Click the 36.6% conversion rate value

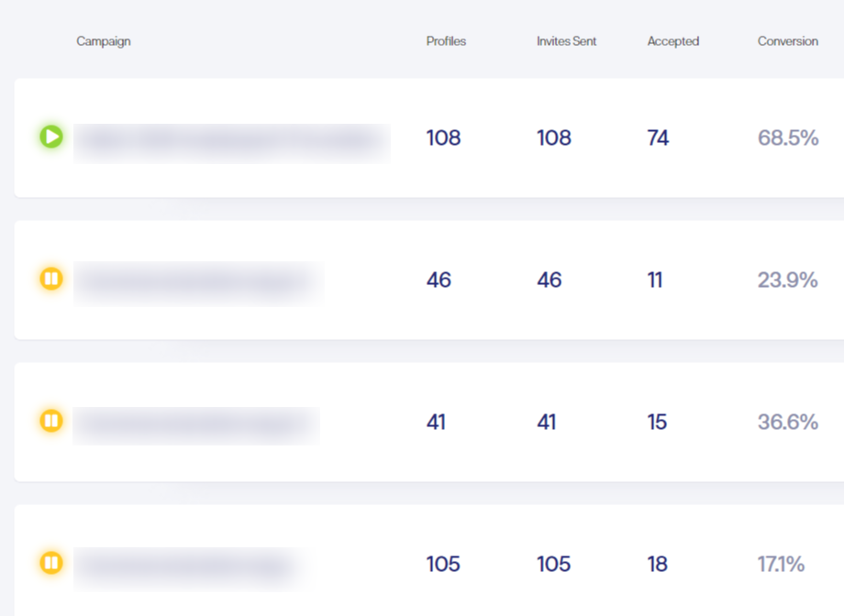pos(787,422)
